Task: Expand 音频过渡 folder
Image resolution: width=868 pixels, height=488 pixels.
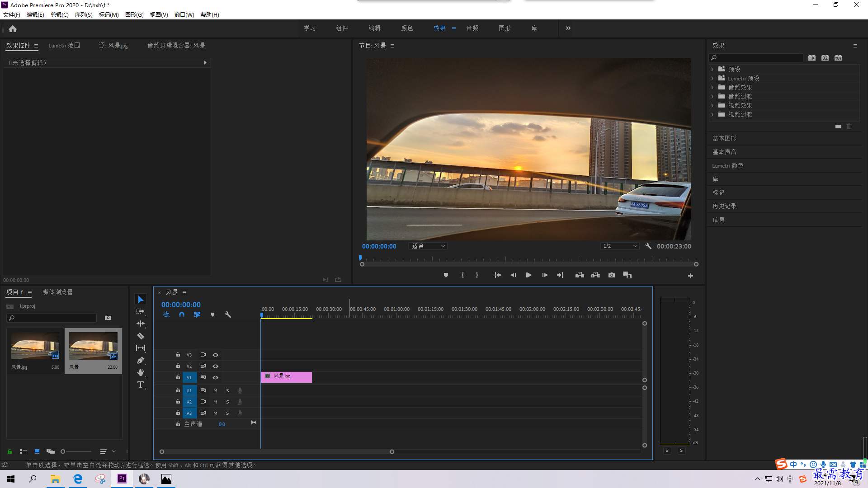Action: (712, 97)
